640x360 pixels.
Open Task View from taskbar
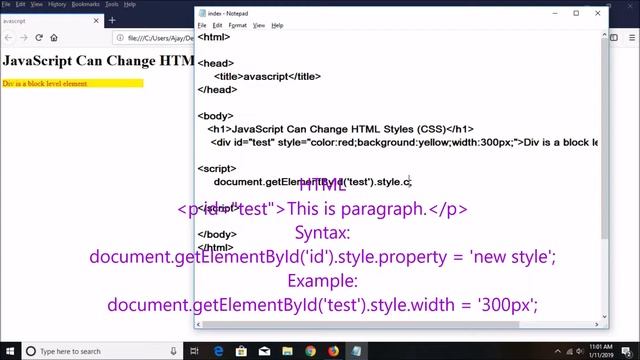pyautogui.click(x=195, y=351)
